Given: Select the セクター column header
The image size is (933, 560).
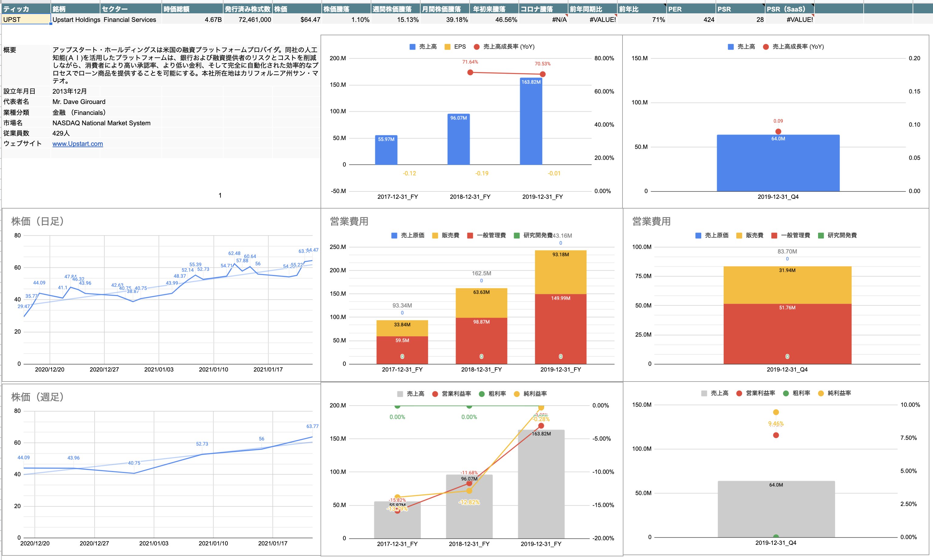Looking at the screenshot, I should click(x=131, y=9).
